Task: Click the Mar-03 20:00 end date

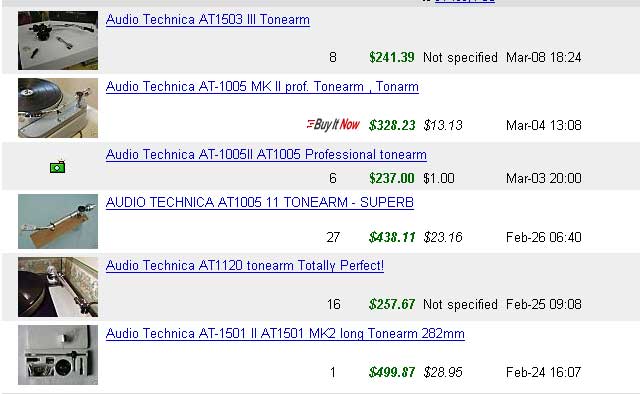Action: click(544, 178)
